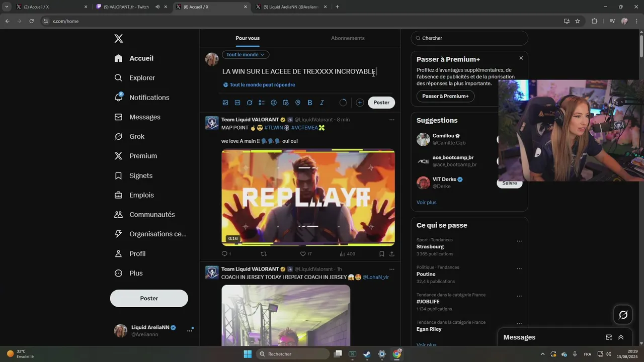Open the Tout le monde audience dropdown
644x362 pixels.
coord(246,54)
